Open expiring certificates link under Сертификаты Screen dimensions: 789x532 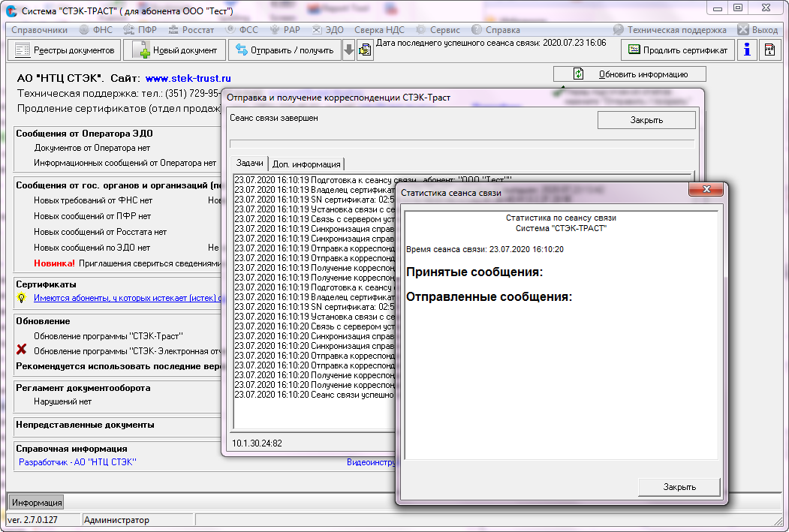coord(127,298)
